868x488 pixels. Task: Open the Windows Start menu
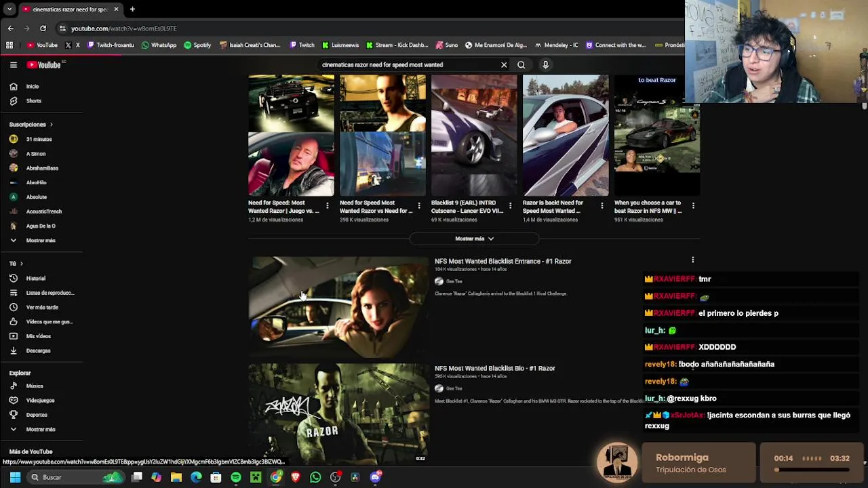click(15, 477)
